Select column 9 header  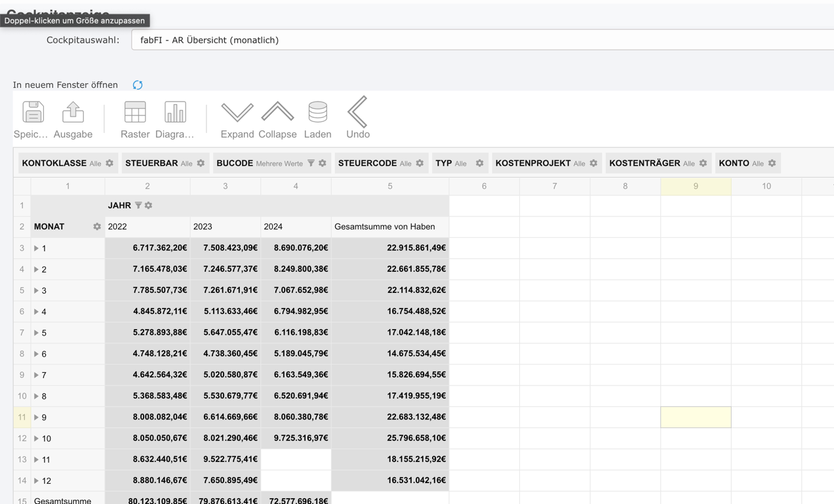[x=696, y=186]
